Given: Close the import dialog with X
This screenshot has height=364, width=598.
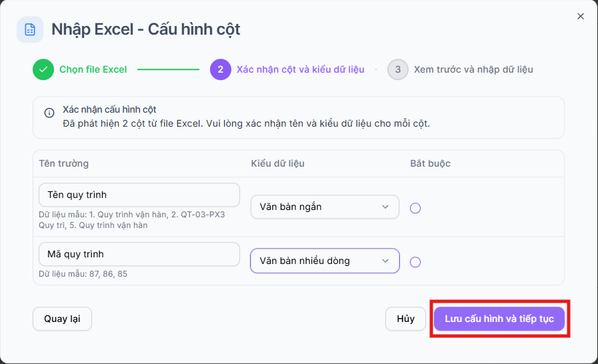Looking at the screenshot, I should click(x=581, y=17).
